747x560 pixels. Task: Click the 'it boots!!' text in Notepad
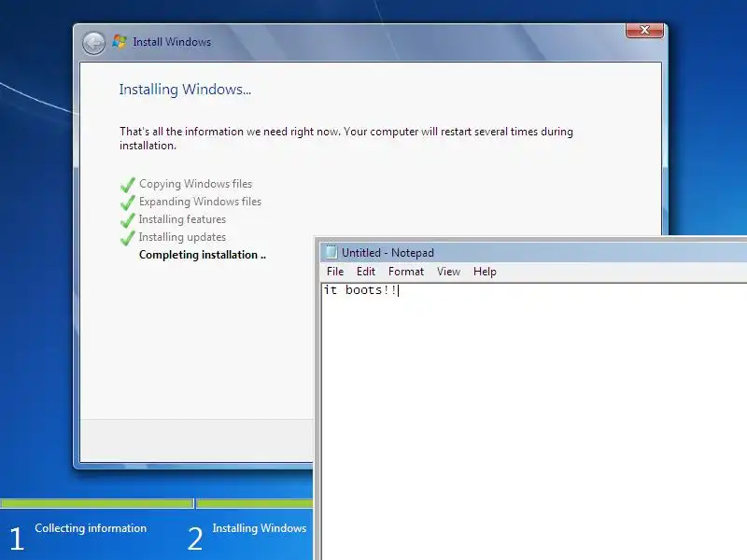[x=360, y=290]
